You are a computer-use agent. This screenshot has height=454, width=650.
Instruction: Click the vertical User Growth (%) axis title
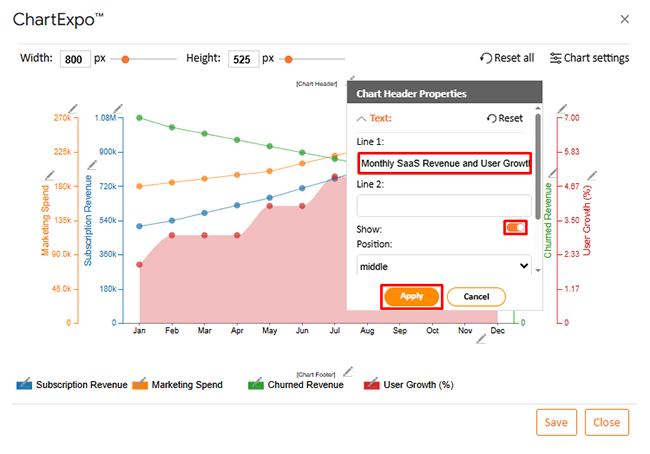pyautogui.click(x=587, y=220)
